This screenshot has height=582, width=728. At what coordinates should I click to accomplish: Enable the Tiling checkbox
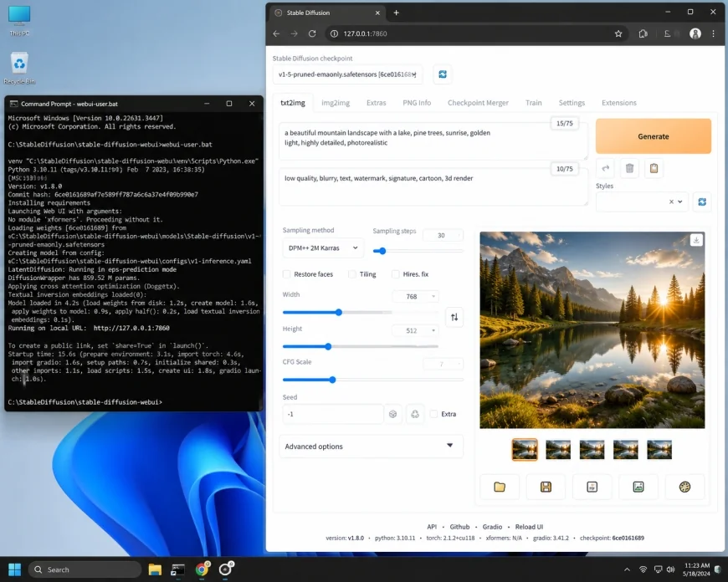click(352, 274)
